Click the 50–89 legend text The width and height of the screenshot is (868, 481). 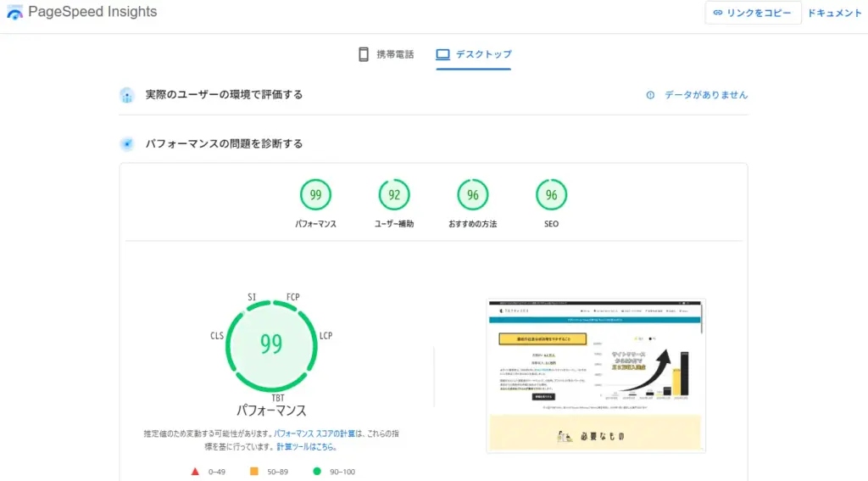[x=278, y=473]
